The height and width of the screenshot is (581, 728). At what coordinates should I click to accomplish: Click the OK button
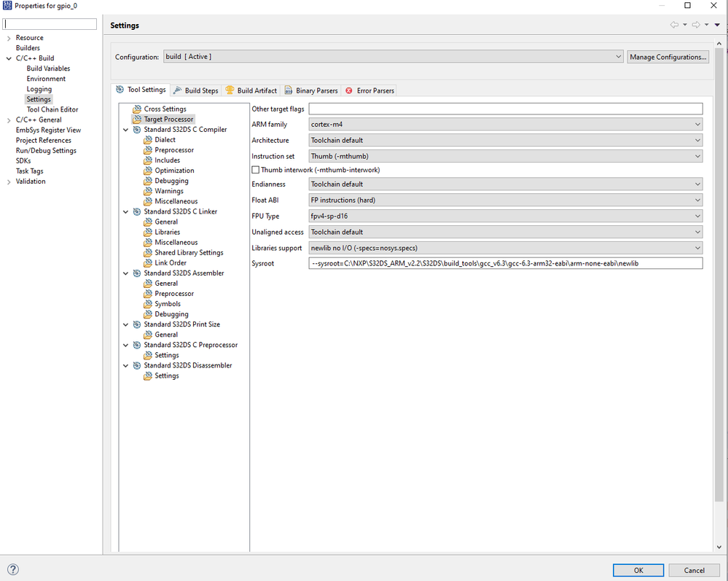point(638,570)
